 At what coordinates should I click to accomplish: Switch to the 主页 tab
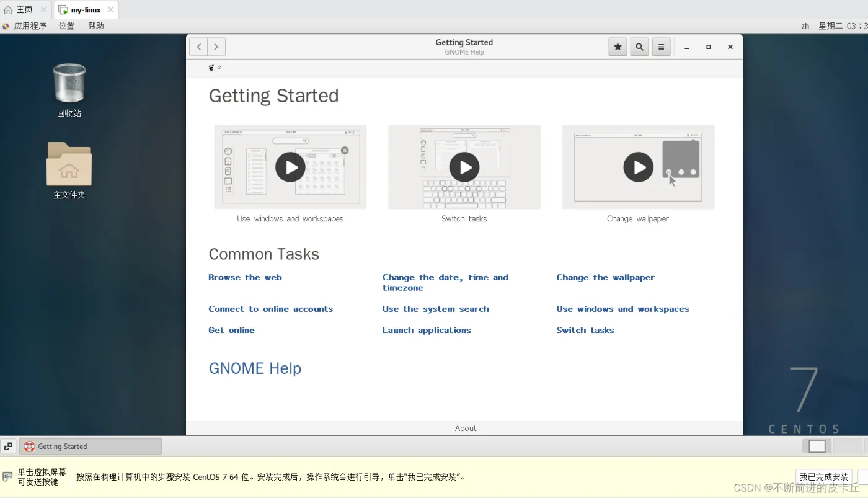(25, 10)
